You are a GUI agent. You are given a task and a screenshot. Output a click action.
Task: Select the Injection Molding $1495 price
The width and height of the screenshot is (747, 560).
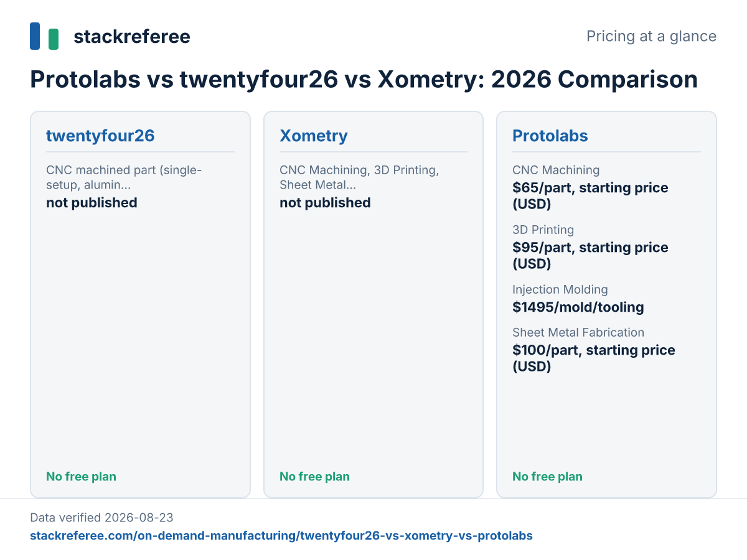tap(578, 307)
